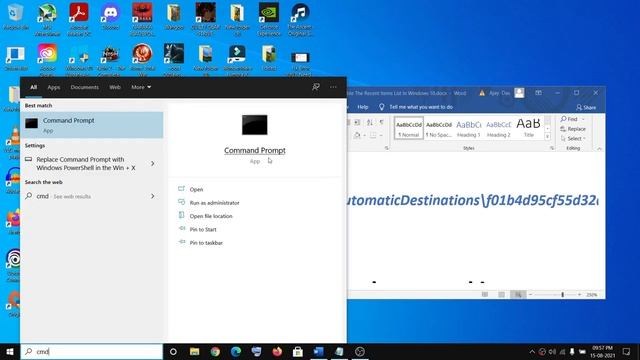The image size is (640, 360).
Task: Open the search panel ellipsis options
Action: (333, 87)
